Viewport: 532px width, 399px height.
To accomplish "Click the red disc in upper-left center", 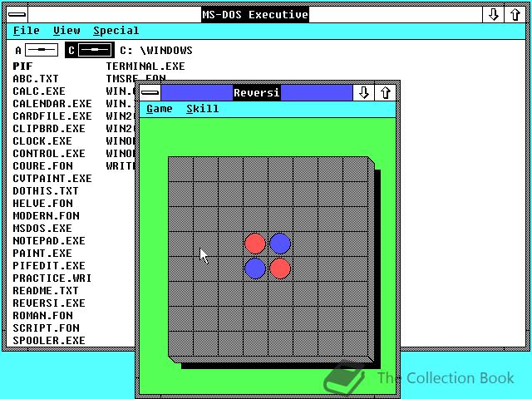I will 255,244.
